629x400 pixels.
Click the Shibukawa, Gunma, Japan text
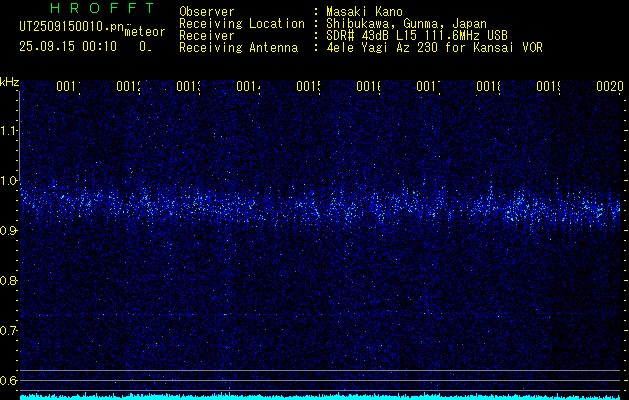point(406,24)
